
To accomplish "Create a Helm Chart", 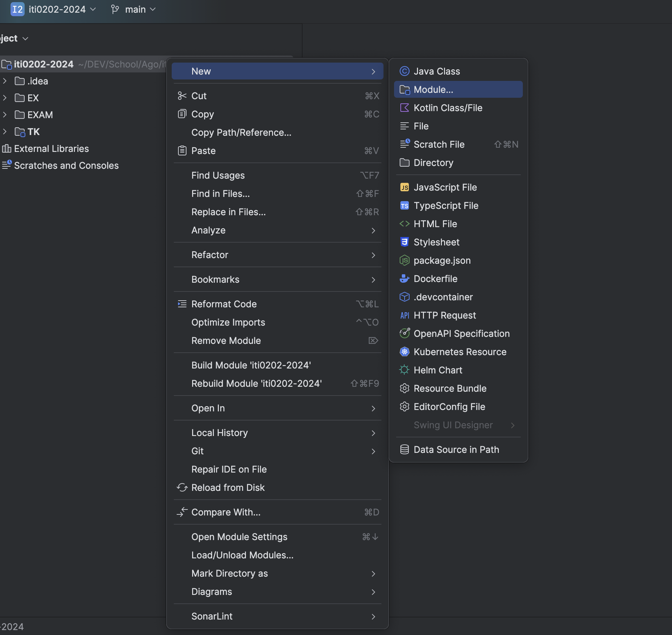I will coord(438,370).
